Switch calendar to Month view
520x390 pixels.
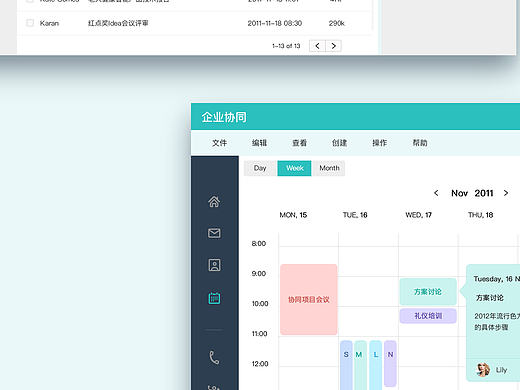click(x=329, y=168)
